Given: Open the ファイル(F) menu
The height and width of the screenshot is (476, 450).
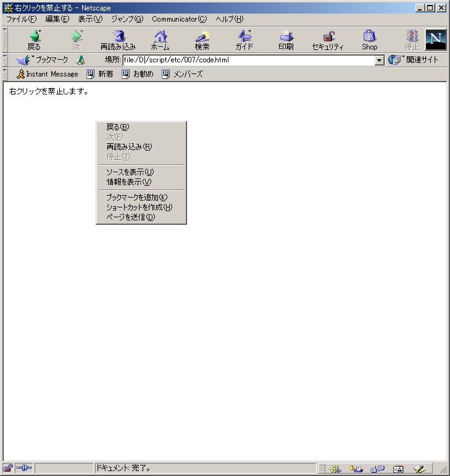Looking at the screenshot, I should (21, 19).
